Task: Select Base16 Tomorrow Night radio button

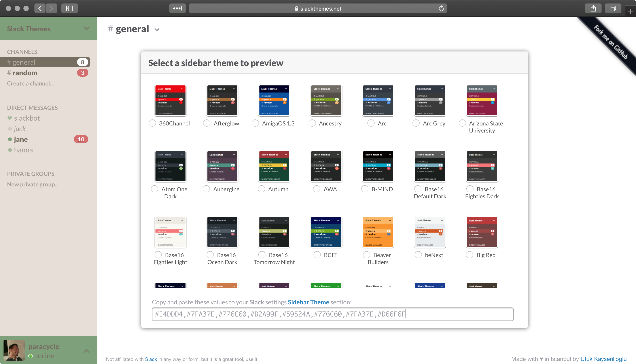Action: point(262,254)
